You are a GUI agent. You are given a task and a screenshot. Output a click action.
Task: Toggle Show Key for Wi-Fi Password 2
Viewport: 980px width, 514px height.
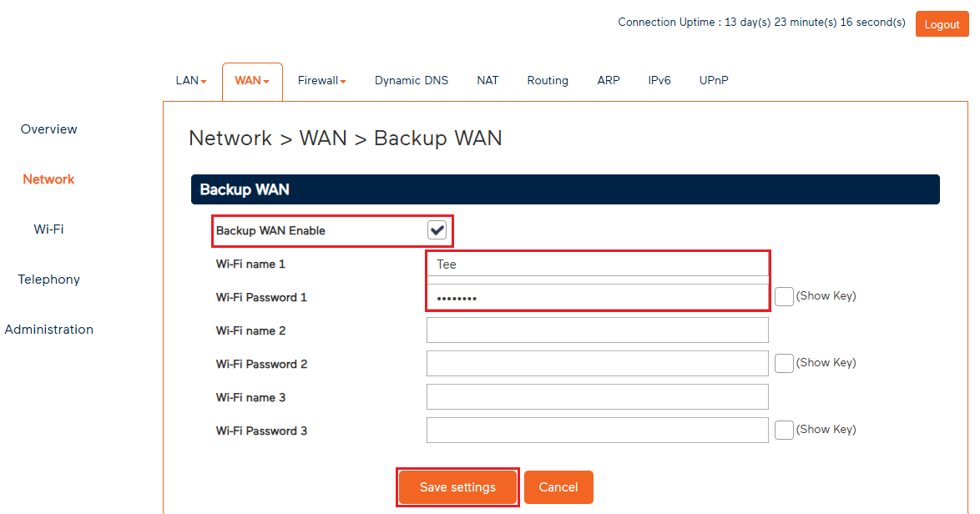click(784, 362)
